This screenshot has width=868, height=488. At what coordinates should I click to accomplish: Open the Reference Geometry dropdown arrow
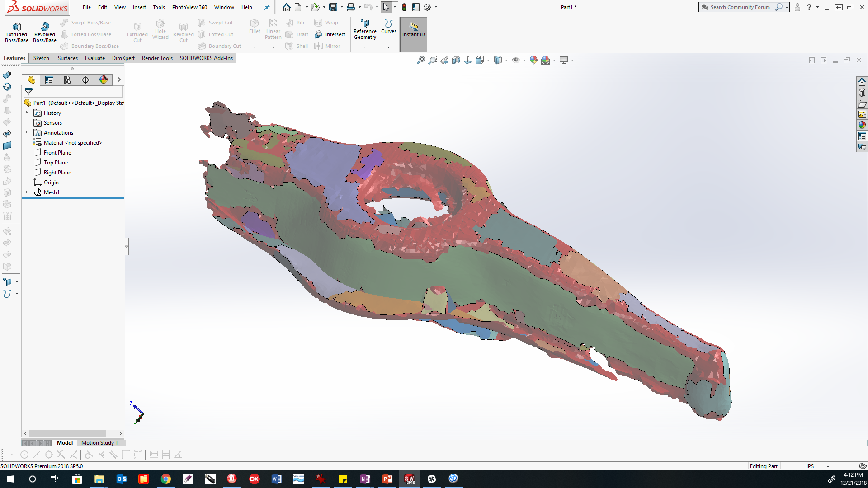(365, 47)
